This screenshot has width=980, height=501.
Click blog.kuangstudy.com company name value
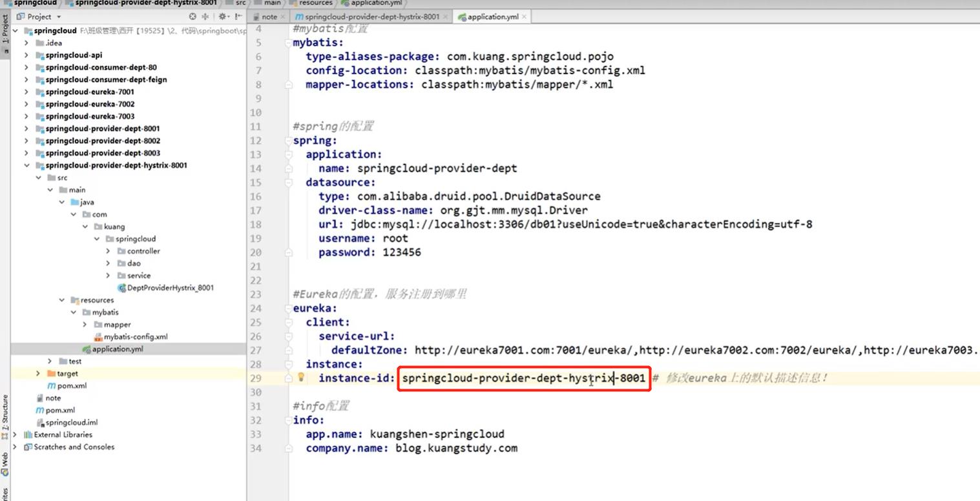coord(456,448)
